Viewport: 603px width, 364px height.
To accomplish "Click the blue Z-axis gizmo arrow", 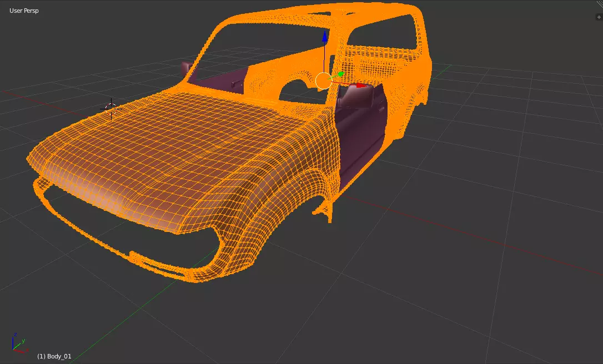I will pos(325,37).
